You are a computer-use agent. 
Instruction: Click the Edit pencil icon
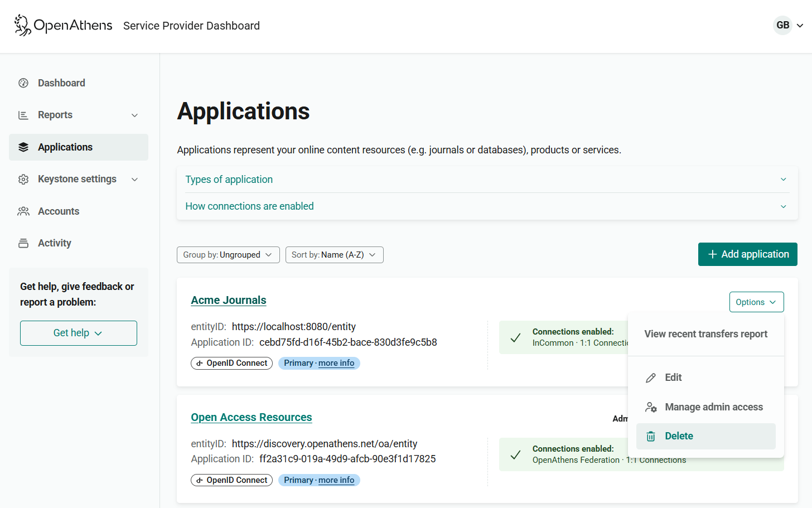tap(651, 378)
